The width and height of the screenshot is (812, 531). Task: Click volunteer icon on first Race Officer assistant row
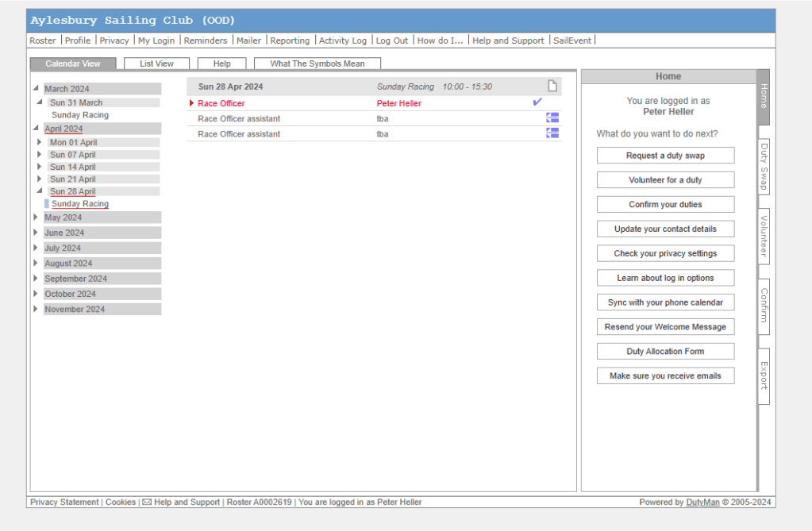pos(552,118)
